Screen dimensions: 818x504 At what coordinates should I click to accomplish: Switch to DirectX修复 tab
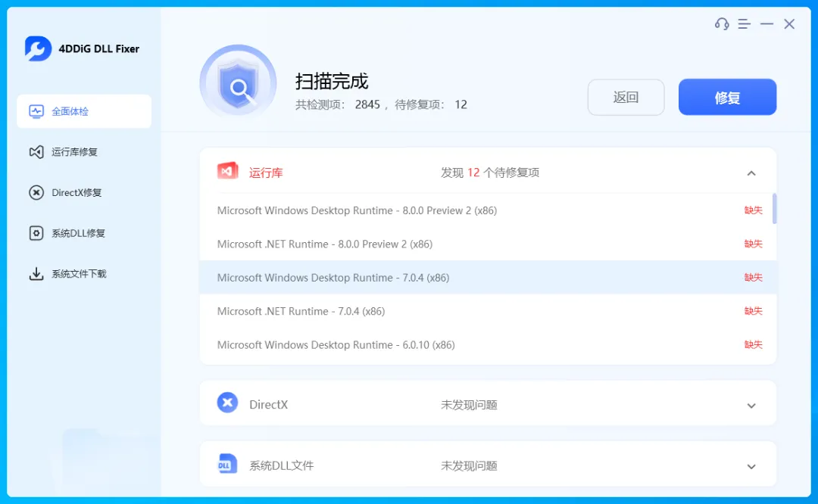coord(84,193)
